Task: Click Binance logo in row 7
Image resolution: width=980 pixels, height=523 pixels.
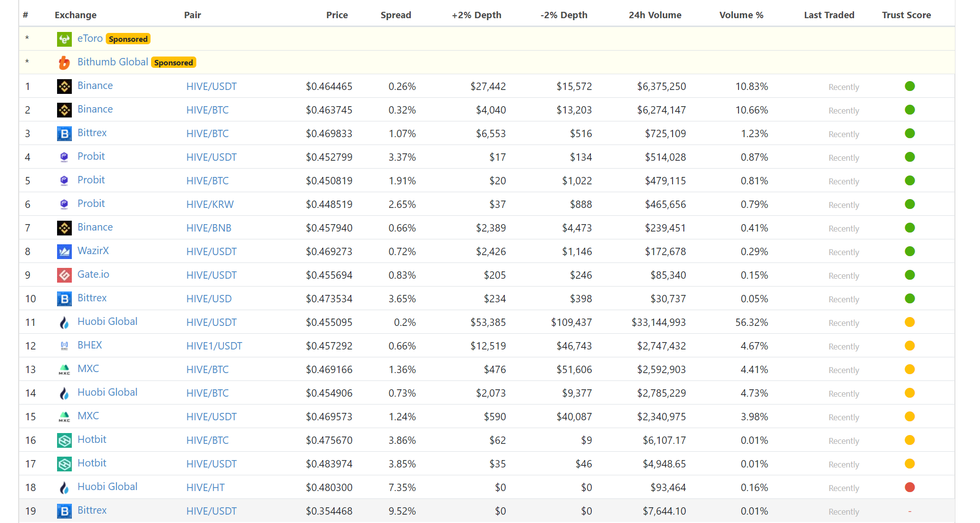Action: pyautogui.click(x=64, y=228)
